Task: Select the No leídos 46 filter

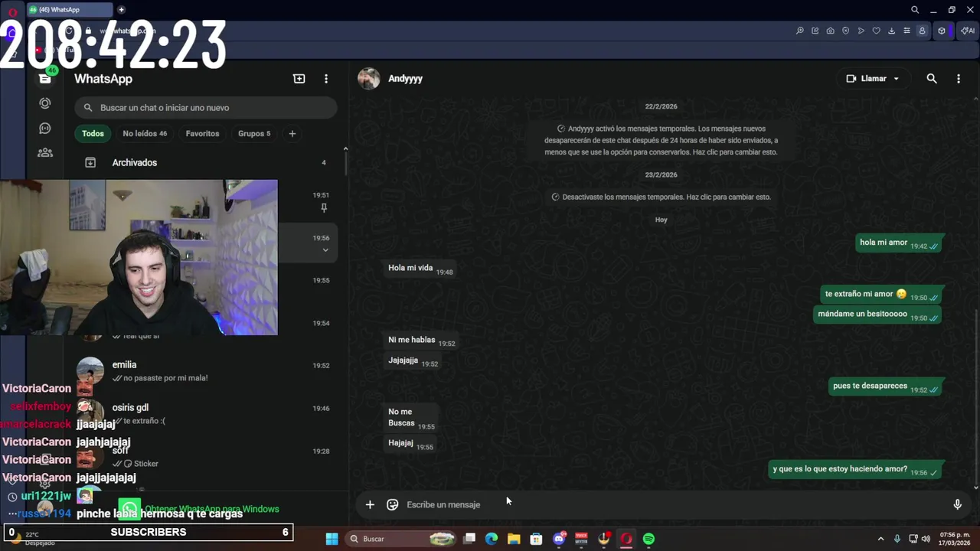Action: [x=145, y=133]
